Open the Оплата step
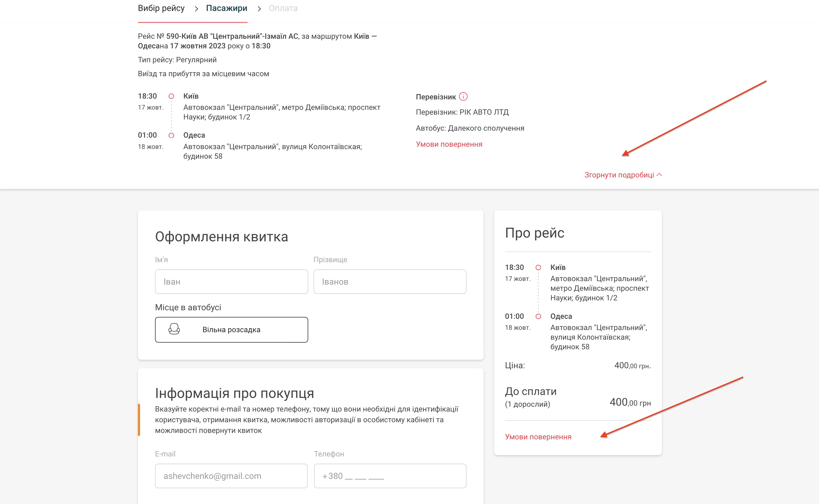The height and width of the screenshot is (504, 819). point(283,8)
